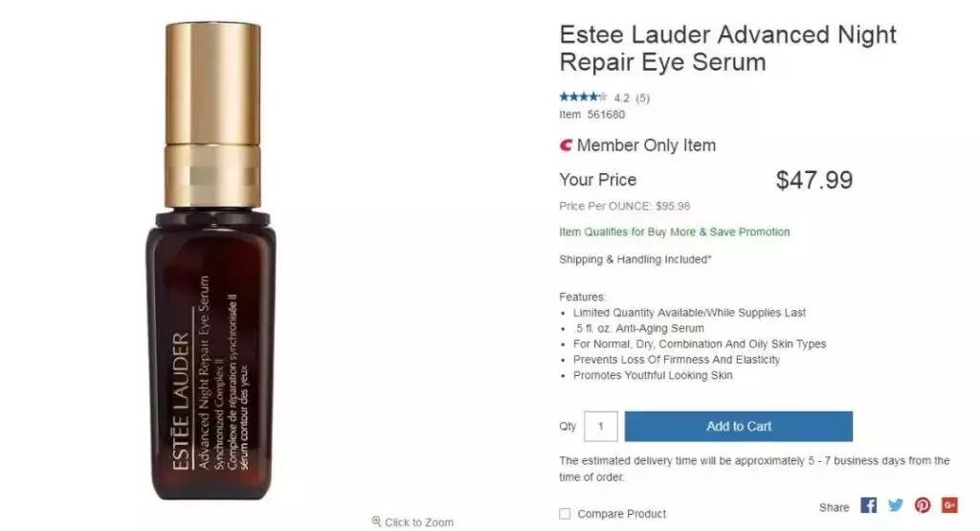Image resolution: width=980 pixels, height=531 pixels.
Task: Click the Costco member logo icon
Action: [x=566, y=145]
